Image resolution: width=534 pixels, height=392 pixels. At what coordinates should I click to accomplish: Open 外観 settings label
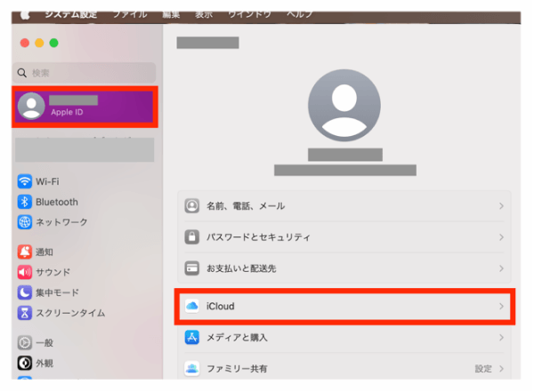44,363
